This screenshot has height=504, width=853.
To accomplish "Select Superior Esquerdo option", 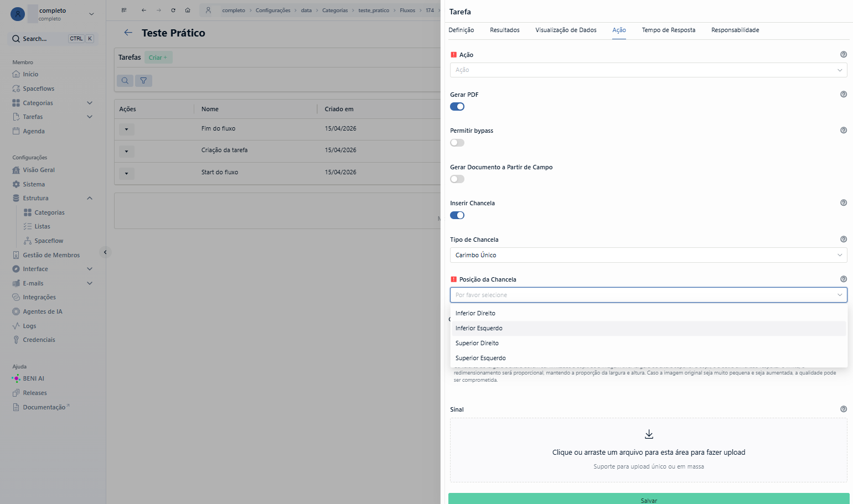I will pyautogui.click(x=648, y=358).
